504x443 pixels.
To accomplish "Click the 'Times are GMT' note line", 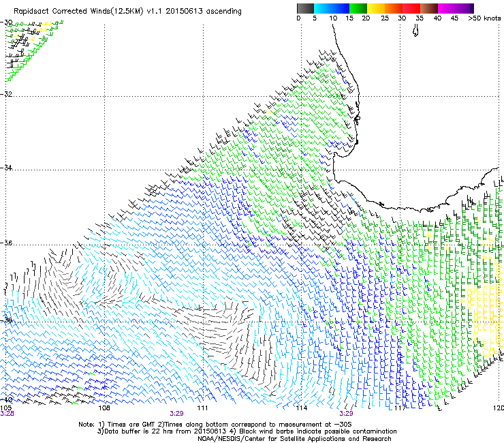I will coord(215,425).
